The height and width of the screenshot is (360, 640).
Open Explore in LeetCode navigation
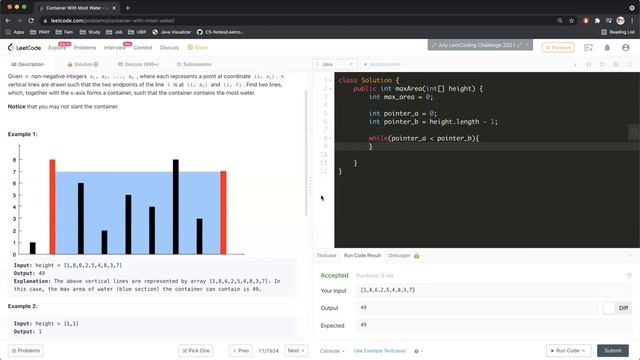coord(57,48)
